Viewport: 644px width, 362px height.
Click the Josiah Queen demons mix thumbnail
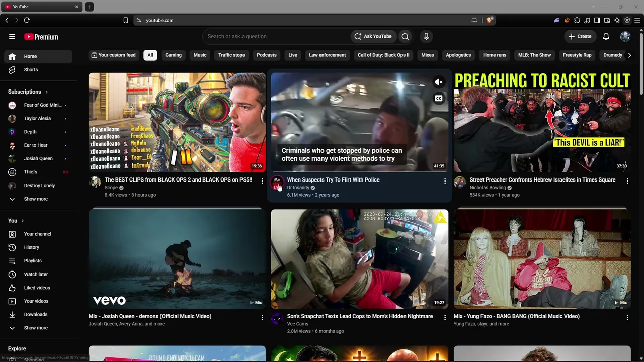point(177,258)
